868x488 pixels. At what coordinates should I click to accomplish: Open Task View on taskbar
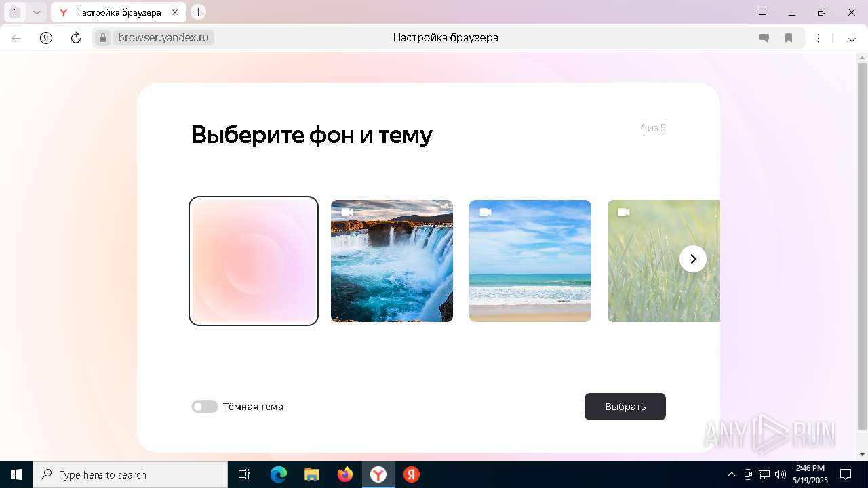point(244,474)
